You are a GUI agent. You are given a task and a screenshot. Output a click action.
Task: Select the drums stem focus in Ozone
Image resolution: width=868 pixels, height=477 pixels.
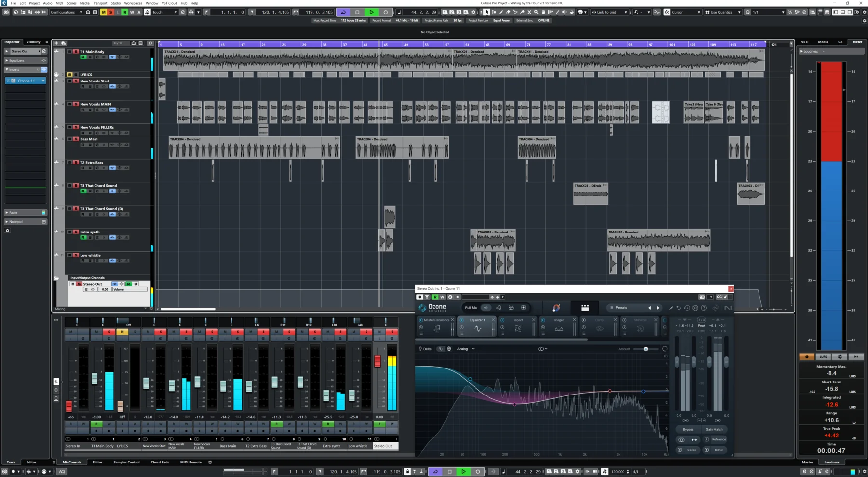click(511, 308)
